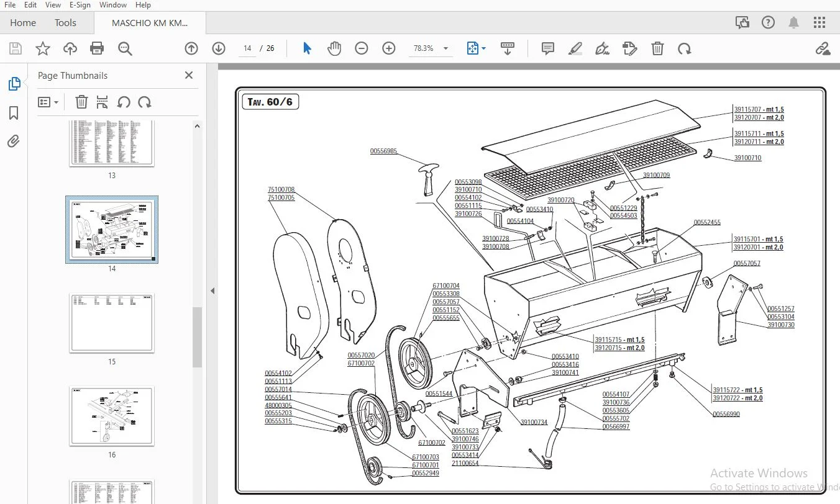This screenshot has width=840, height=504.
Task: Open the E-Sign menu
Action: (x=80, y=5)
